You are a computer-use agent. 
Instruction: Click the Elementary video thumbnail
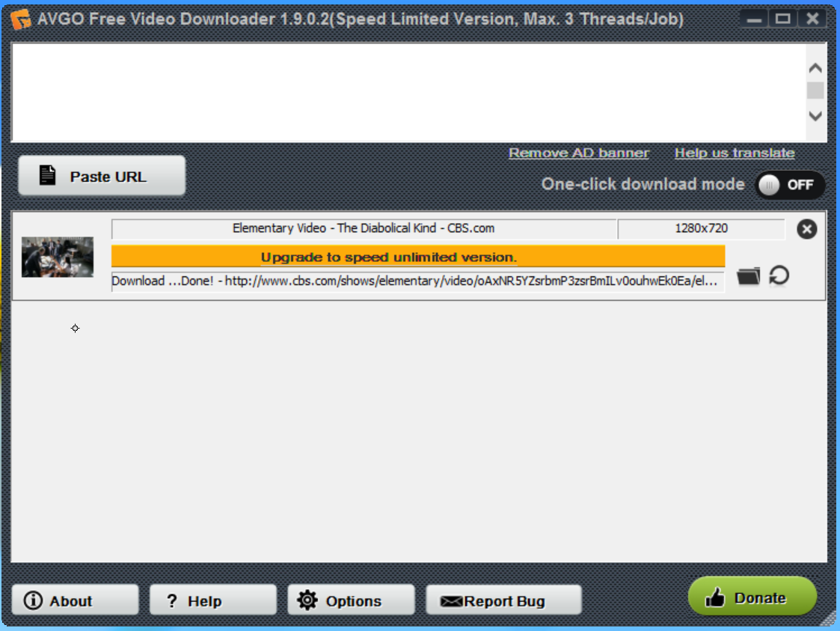coord(58,257)
